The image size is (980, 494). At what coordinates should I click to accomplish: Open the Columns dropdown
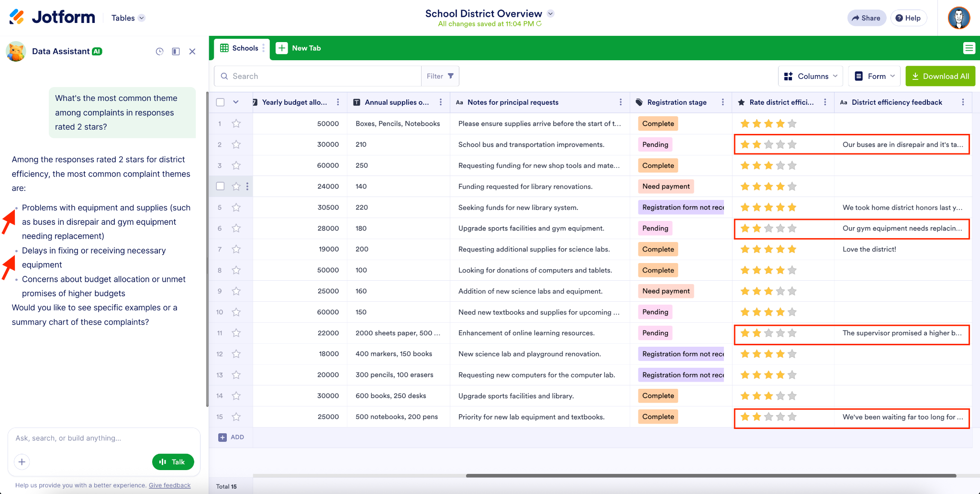point(811,76)
